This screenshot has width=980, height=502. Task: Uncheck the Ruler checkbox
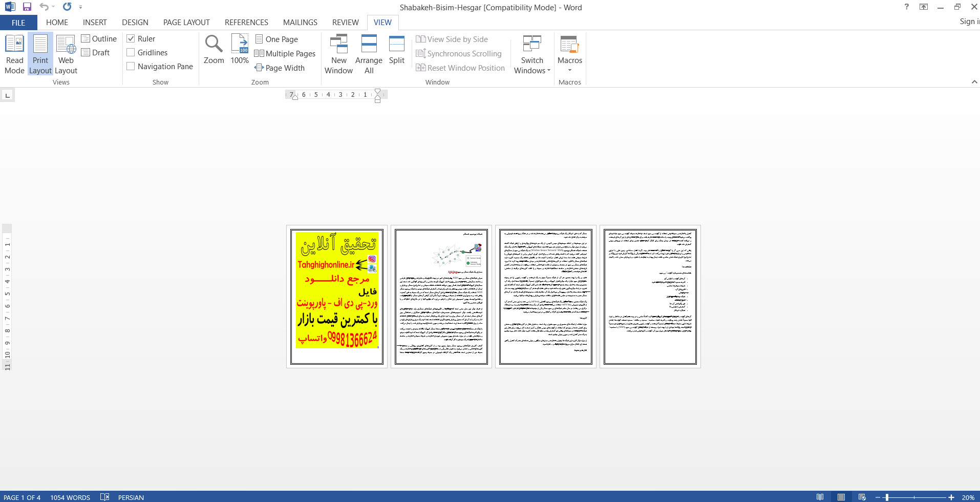(131, 38)
